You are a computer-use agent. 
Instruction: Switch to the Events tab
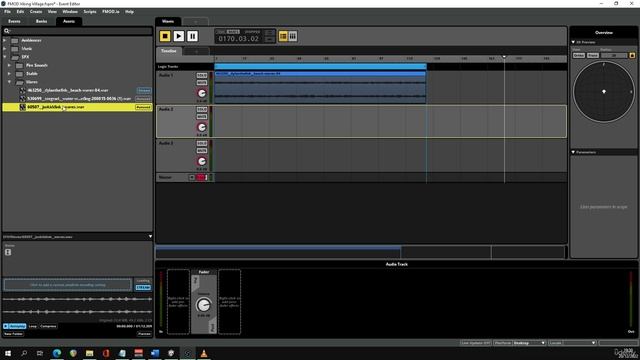14,21
